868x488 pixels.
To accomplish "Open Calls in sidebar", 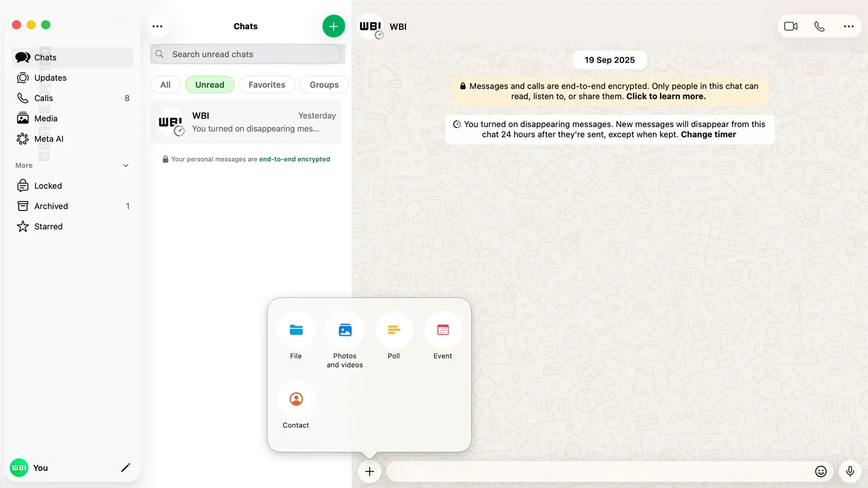I will click(72, 98).
